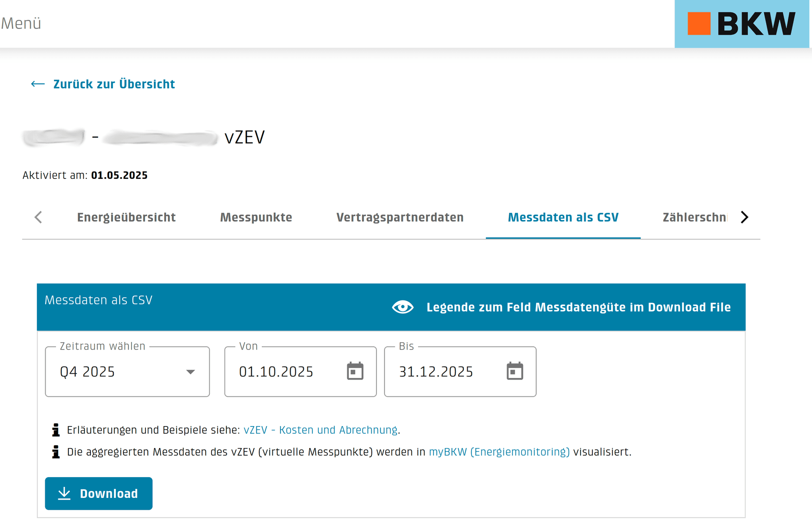Click info icon beside aggregierten Messdaten text

(x=56, y=452)
